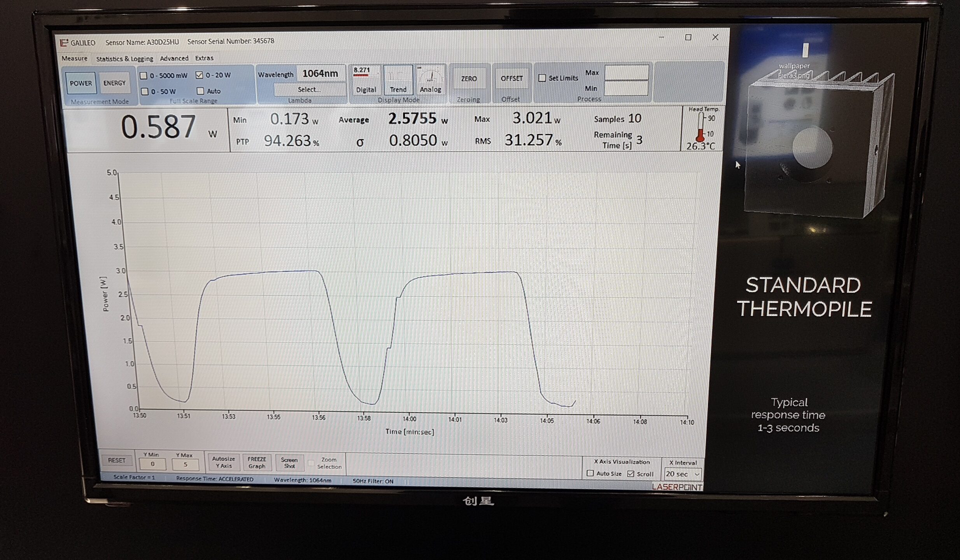Click the Scale Factor = 1 status
The width and height of the screenshot is (960, 560).
[x=134, y=477]
